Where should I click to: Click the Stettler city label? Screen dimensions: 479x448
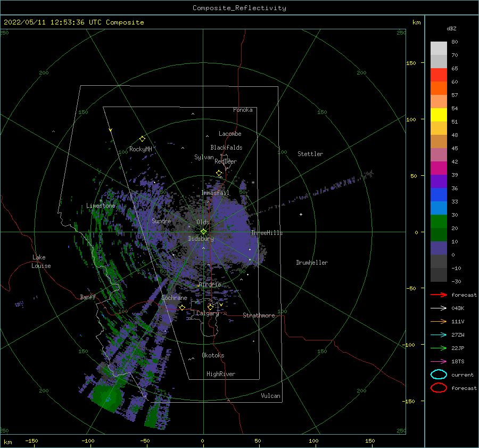tap(310, 154)
